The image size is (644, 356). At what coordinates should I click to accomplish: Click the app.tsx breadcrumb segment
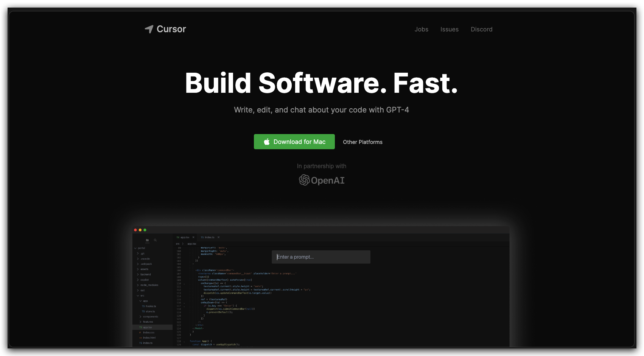[192, 244]
